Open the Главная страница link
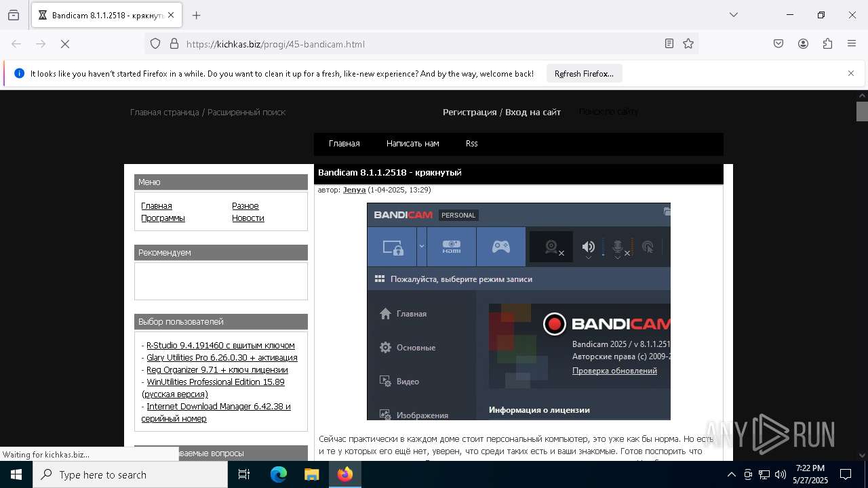This screenshot has height=488, width=868. pyautogui.click(x=164, y=112)
